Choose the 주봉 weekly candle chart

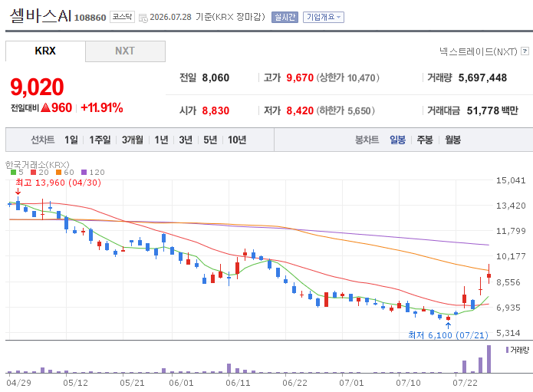[425, 140]
